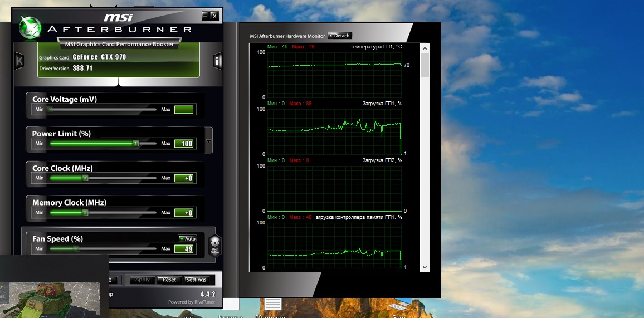The height and width of the screenshot is (318, 644).
Task: Click the driver version 388.71 text
Action: tap(82, 68)
